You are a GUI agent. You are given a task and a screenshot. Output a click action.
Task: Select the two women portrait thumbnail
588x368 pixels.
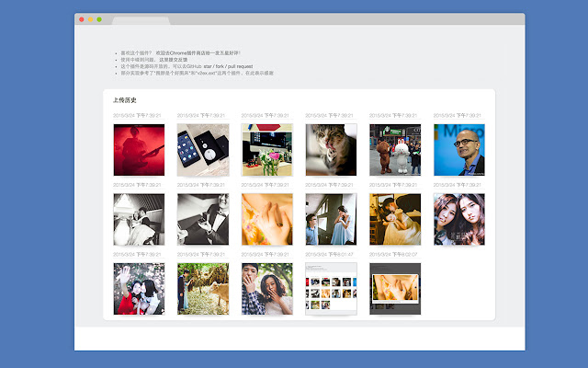458,219
